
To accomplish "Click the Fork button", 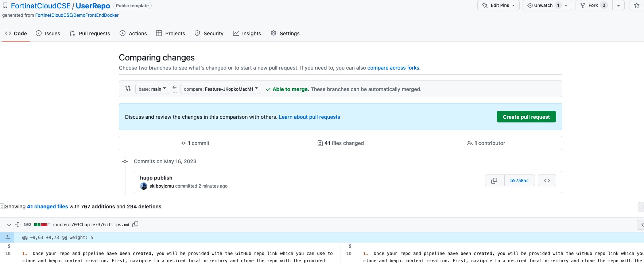I will click(593, 5).
